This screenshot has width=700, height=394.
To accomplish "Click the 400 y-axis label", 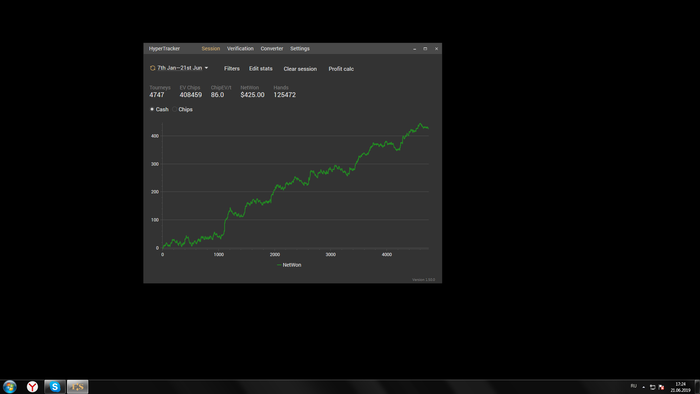I will click(x=155, y=136).
